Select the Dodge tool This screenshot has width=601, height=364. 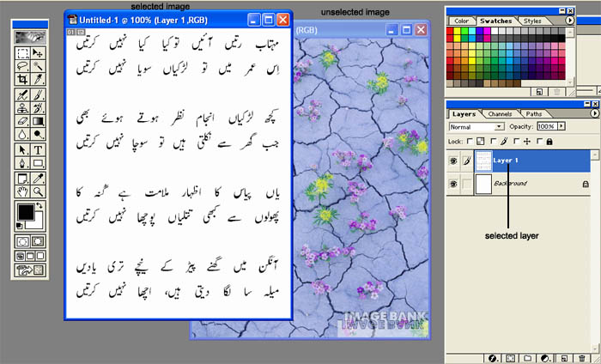click(38, 134)
